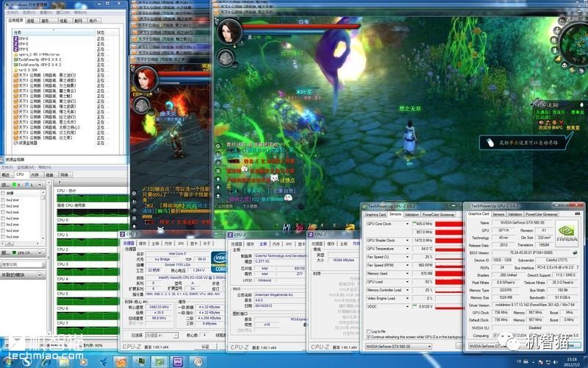Open CPU-Z SPD tab in first window
This screenshot has width=588, height=368.
point(181,244)
